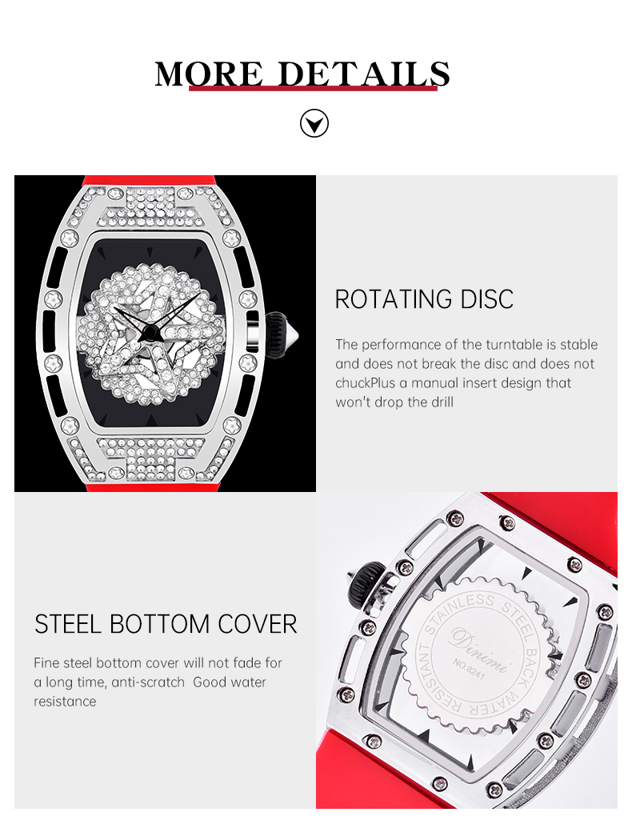
Task: Click the red underline beneath heading
Action: point(313,88)
